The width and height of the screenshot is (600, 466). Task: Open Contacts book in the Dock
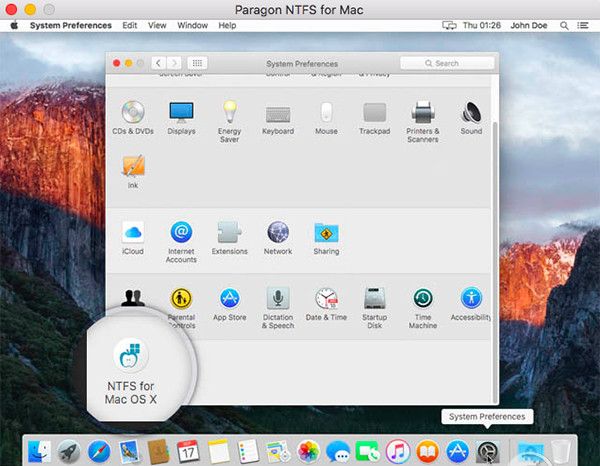click(x=159, y=451)
